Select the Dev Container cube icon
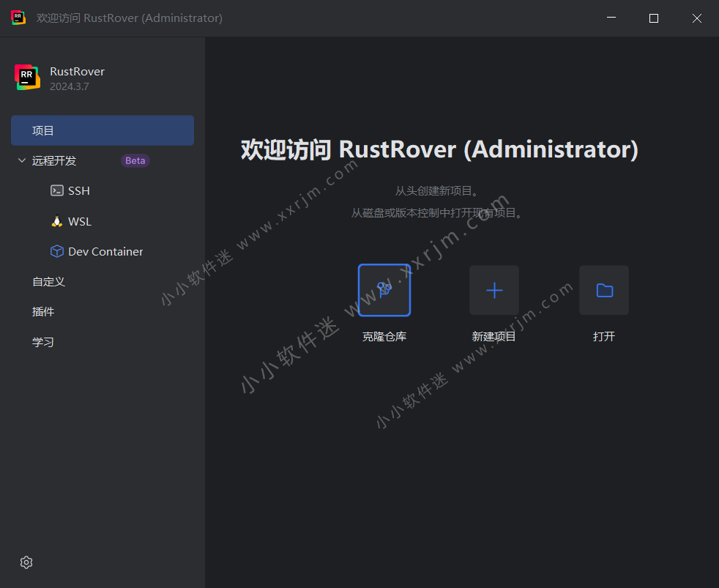Screen dimensions: 719x588 click(x=57, y=251)
